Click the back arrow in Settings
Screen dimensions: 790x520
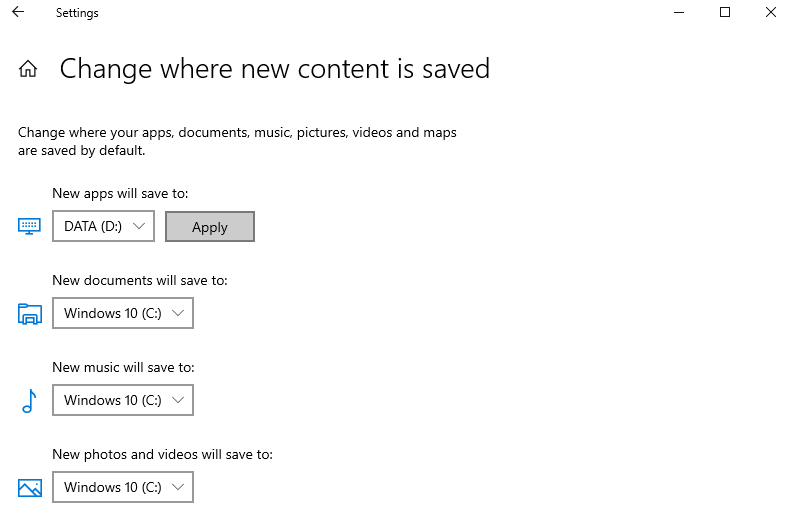tap(18, 13)
